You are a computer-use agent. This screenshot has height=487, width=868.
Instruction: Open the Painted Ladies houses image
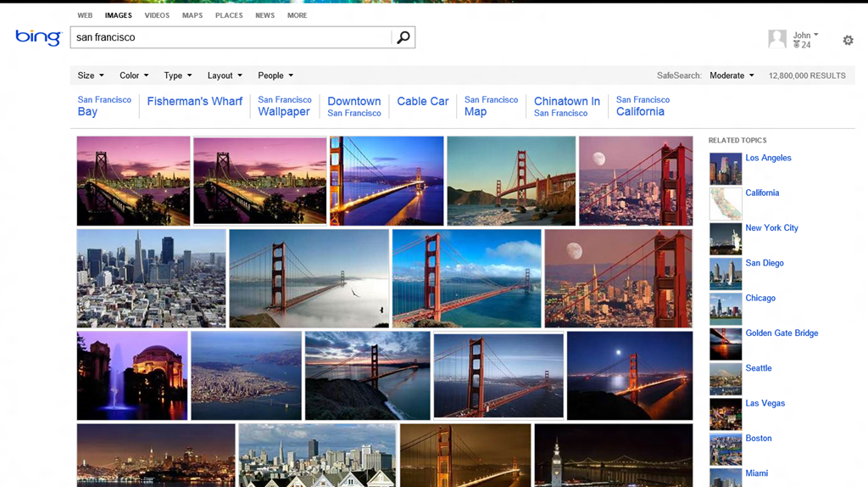(x=317, y=456)
